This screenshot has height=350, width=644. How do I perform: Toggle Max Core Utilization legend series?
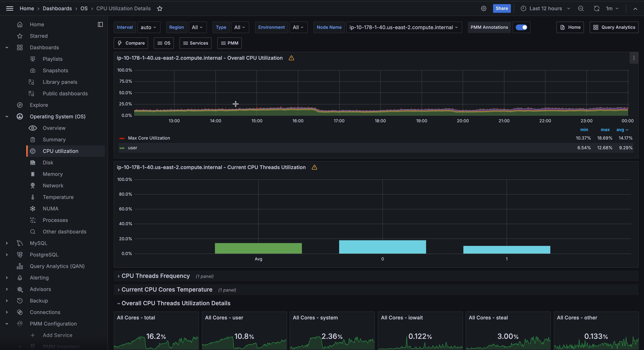coord(149,138)
